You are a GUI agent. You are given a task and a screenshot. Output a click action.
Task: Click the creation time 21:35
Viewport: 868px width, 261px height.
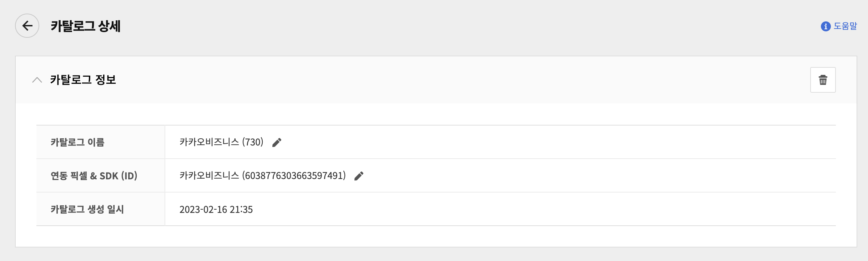coord(241,209)
